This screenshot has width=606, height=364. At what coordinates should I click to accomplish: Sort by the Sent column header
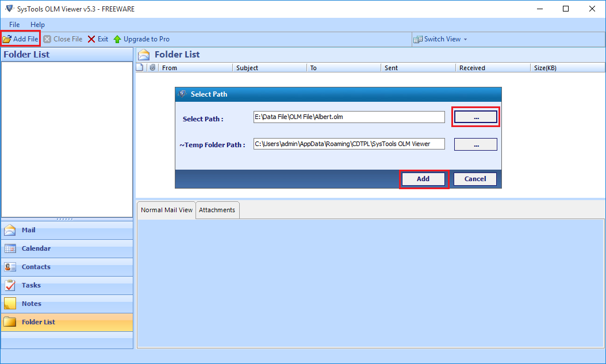[x=419, y=68]
